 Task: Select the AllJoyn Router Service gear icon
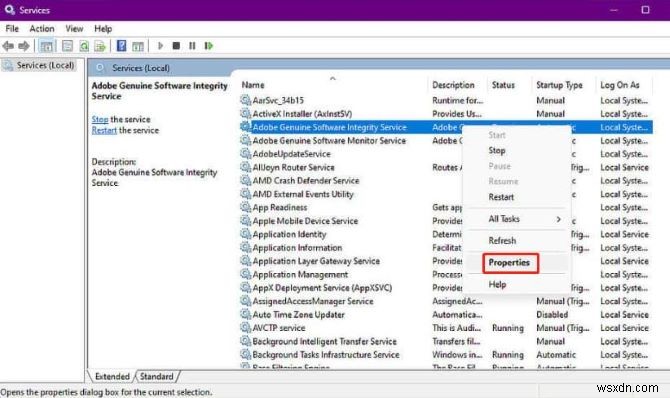pyautogui.click(x=245, y=167)
